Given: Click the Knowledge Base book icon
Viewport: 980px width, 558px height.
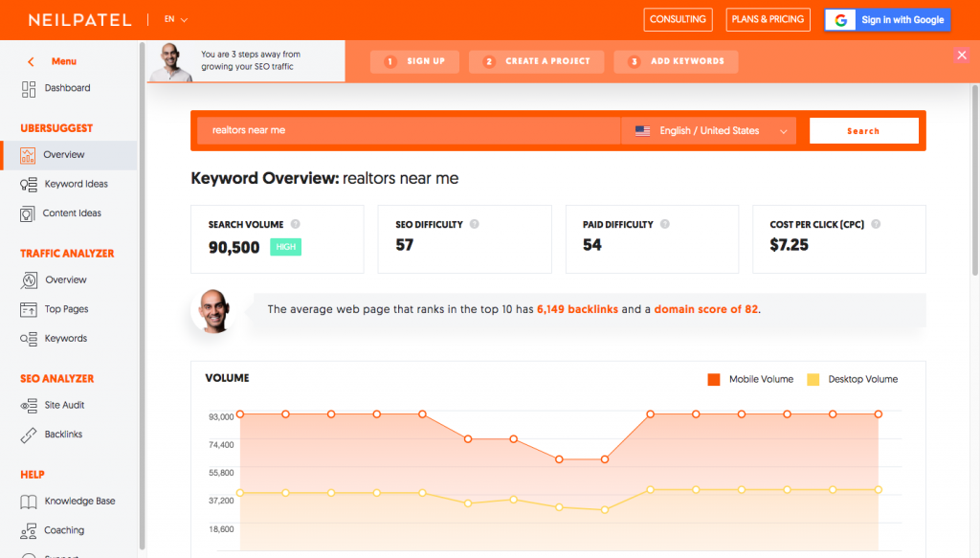Looking at the screenshot, I should pos(28,502).
